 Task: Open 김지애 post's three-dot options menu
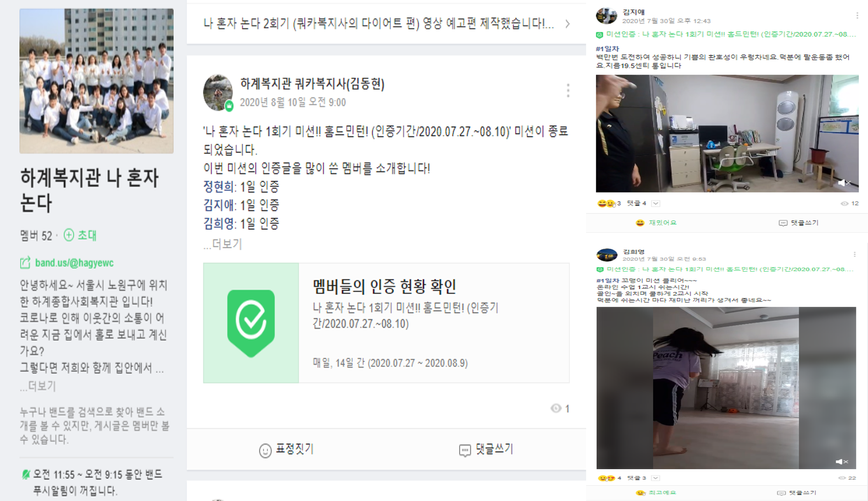[857, 16]
